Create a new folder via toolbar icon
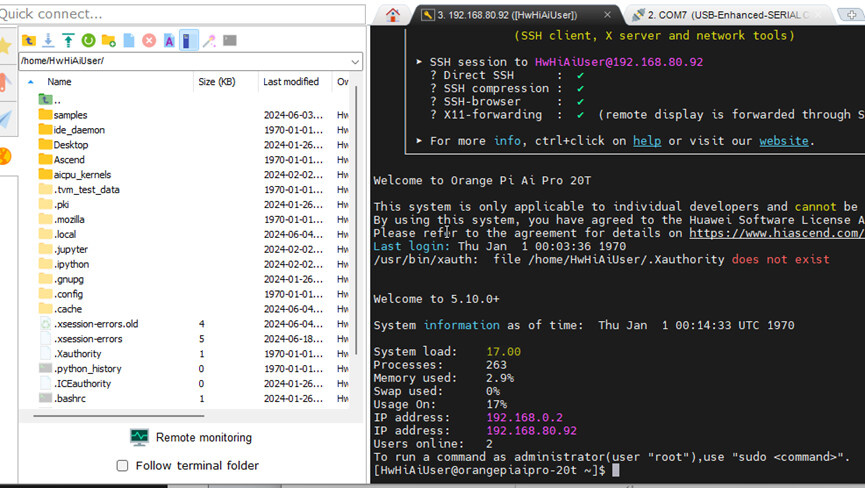Image resolution: width=865 pixels, height=488 pixels. pos(108,40)
